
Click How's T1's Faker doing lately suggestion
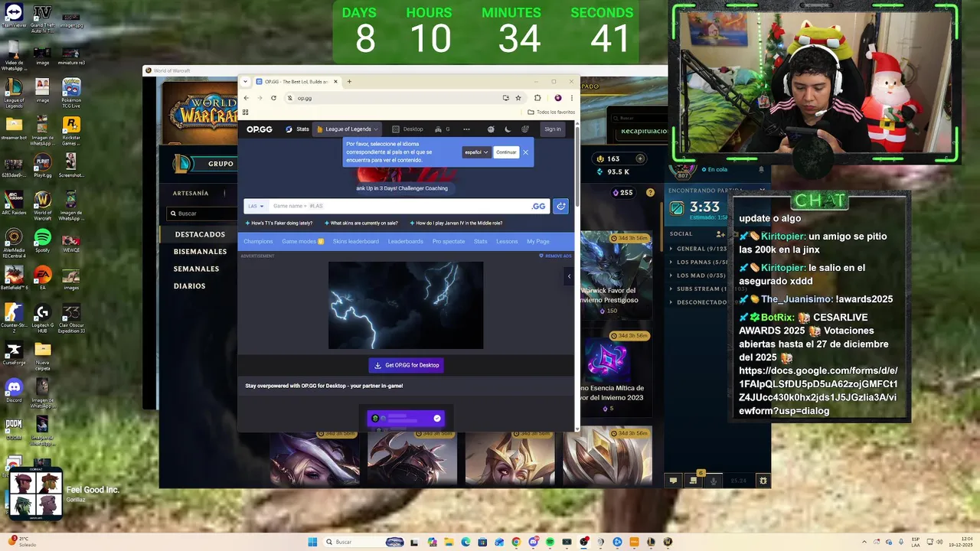[x=279, y=223]
